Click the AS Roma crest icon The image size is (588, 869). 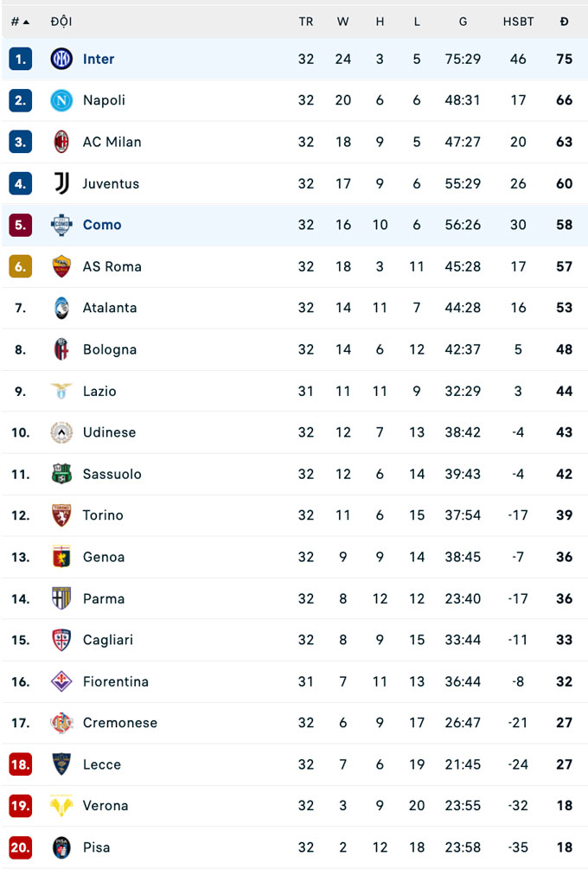pos(61,266)
